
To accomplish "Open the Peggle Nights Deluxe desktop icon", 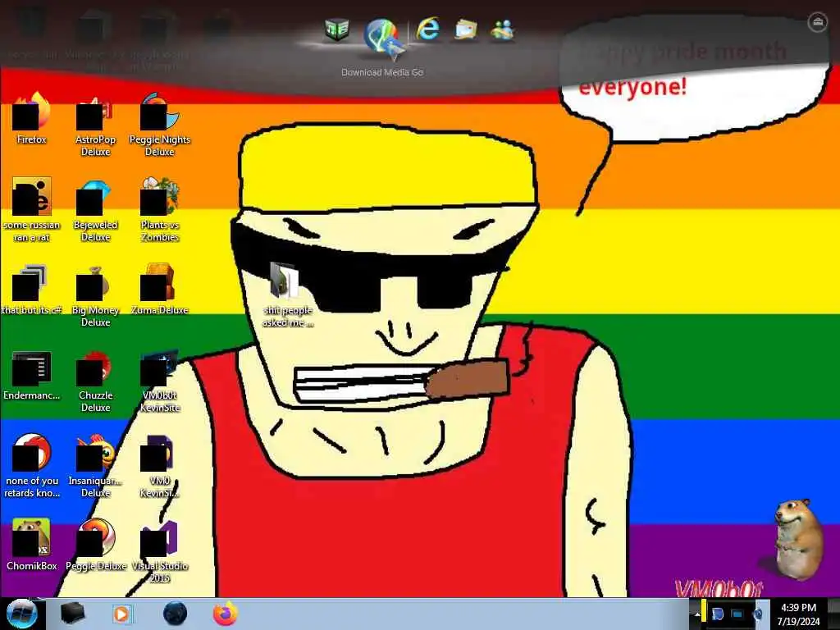I will pos(160,125).
